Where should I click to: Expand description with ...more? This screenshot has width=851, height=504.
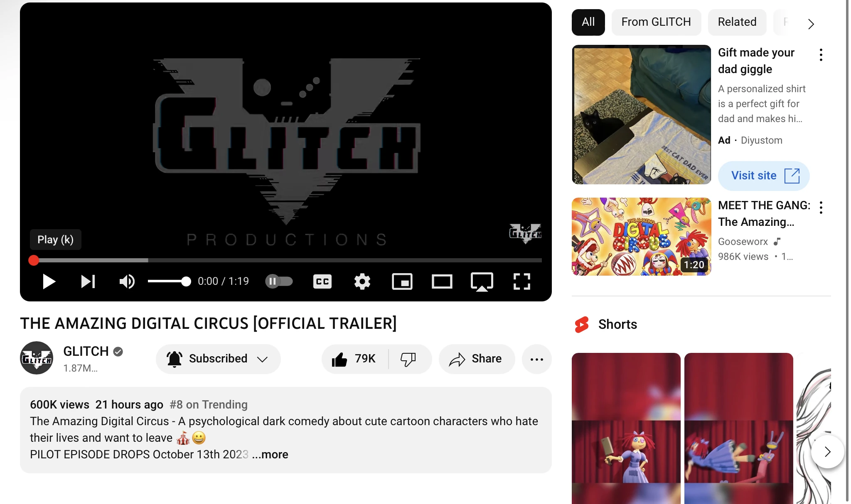point(270,455)
